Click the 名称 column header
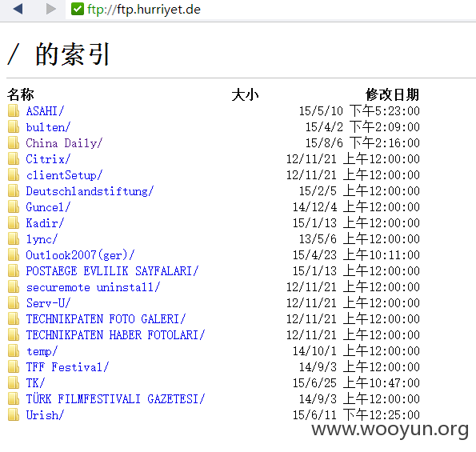This screenshot has width=476, height=452. click(21, 94)
